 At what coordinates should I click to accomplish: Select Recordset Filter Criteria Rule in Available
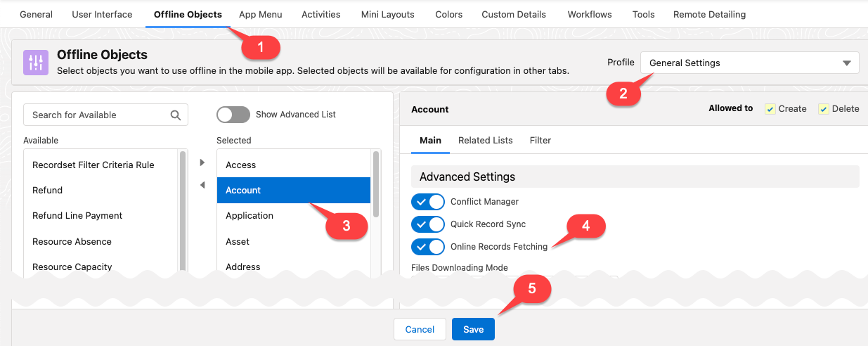(x=101, y=165)
